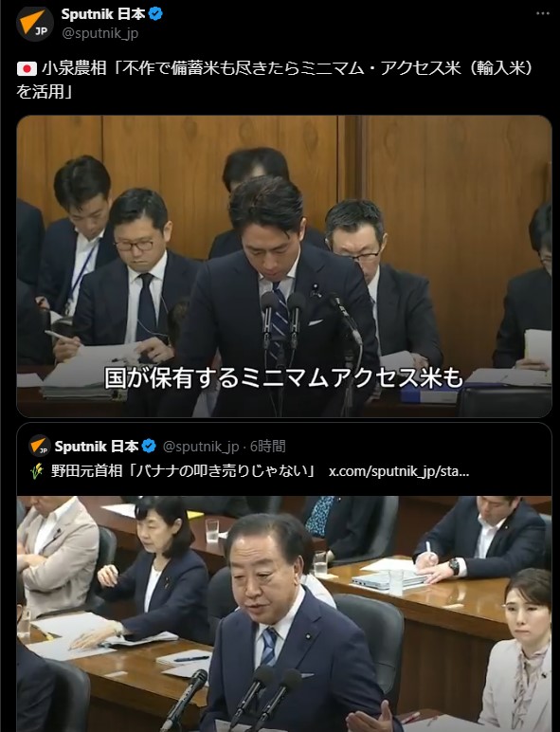The image size is (560, 732).
Task: Play the 小泉農相 parliament video
Action: coord(284,266)
